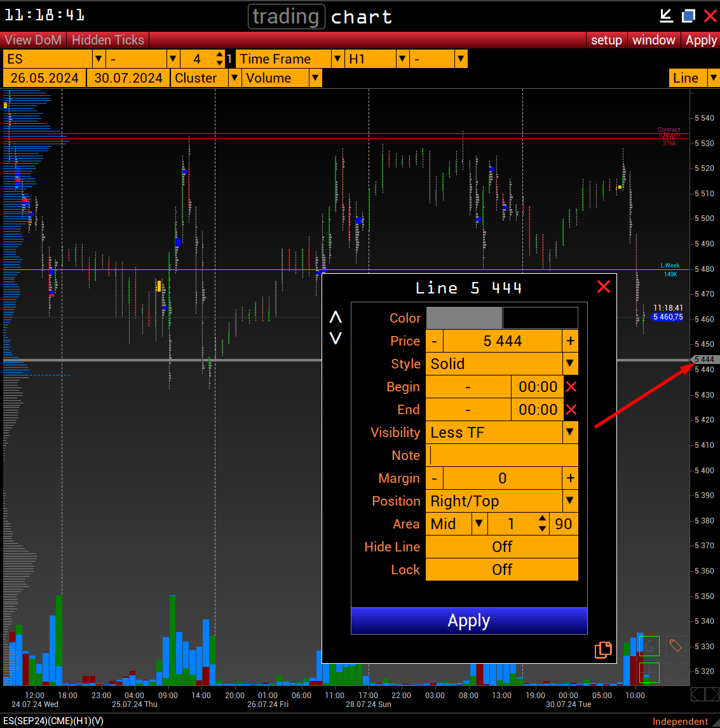Expand the Visibility Less TF dropdown
Viewport: 720px width, 728px height.
[x=570, y=433]
